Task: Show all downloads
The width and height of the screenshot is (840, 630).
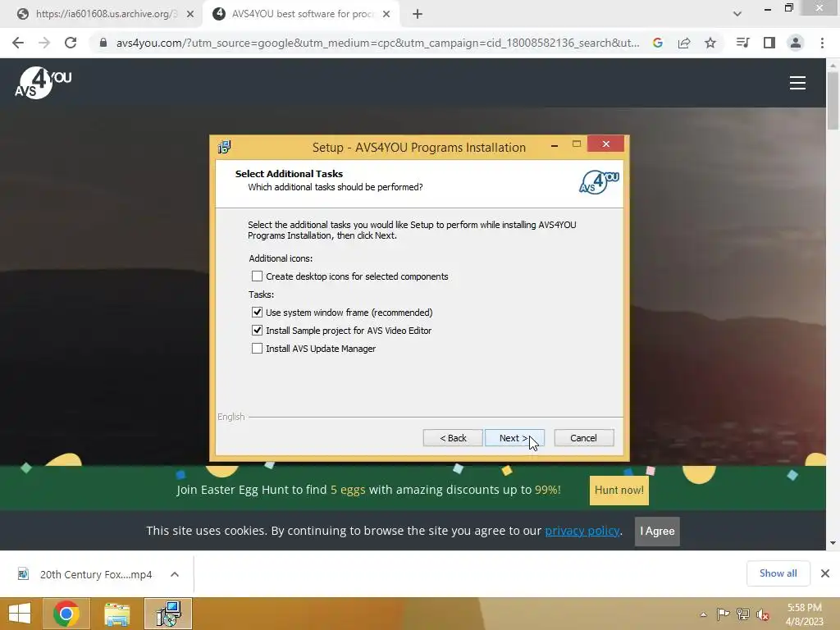Action: [778, 573]
